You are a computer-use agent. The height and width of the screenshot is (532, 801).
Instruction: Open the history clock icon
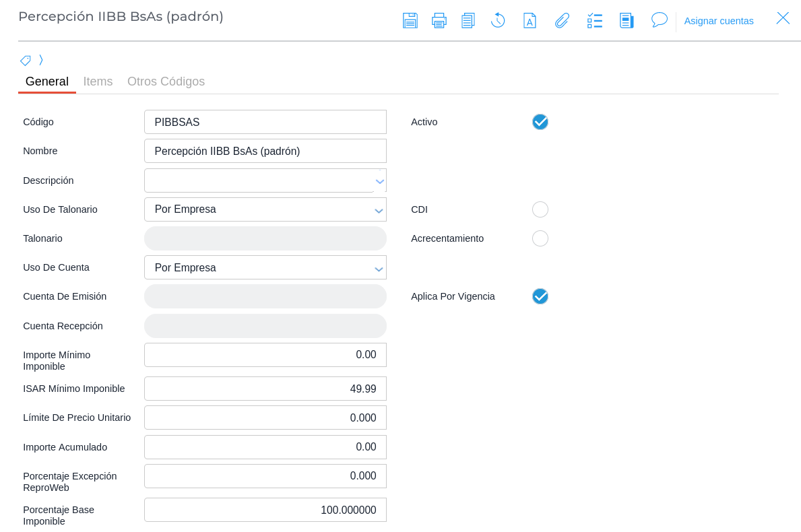[498, 20]
